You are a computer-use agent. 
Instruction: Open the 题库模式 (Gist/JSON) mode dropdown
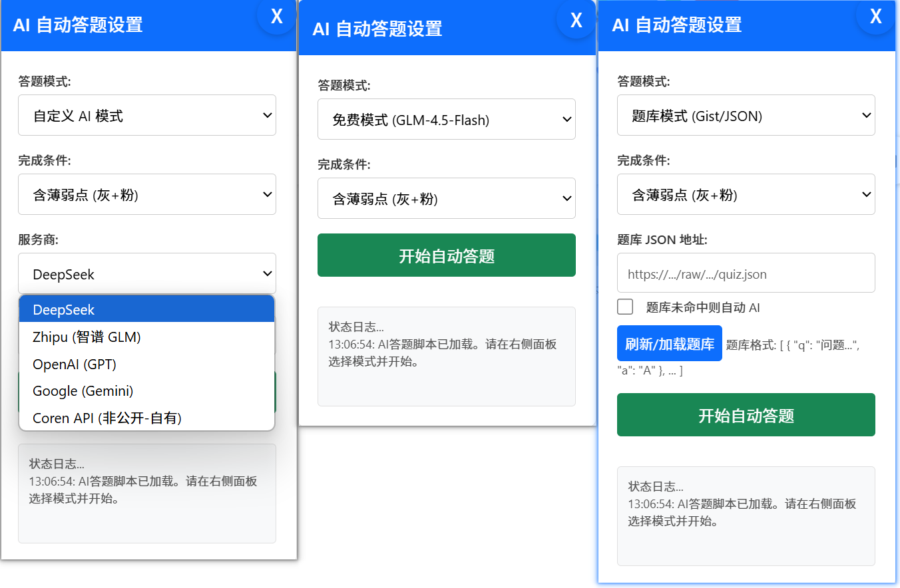[x=746, y=116]
